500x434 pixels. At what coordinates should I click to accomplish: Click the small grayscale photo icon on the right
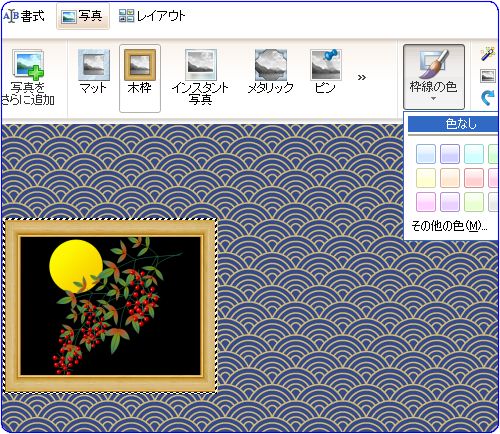tap(488, 76)
